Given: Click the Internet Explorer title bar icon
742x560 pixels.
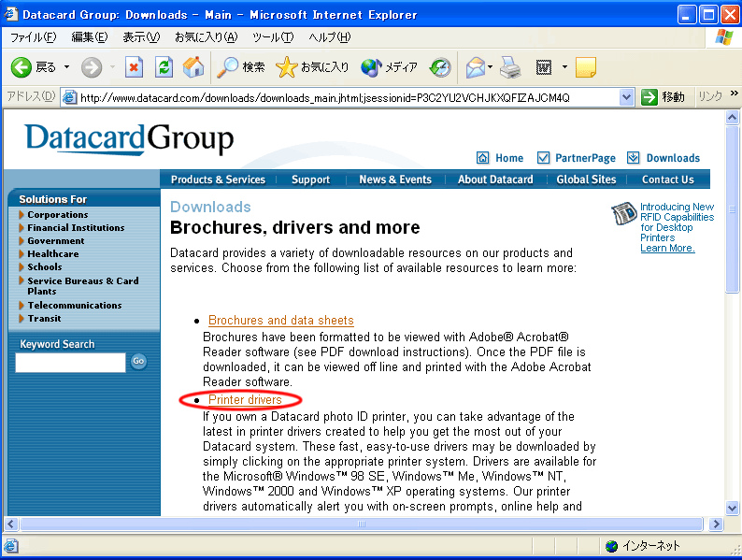Looking at the screenshot, I should click(11, 14).
